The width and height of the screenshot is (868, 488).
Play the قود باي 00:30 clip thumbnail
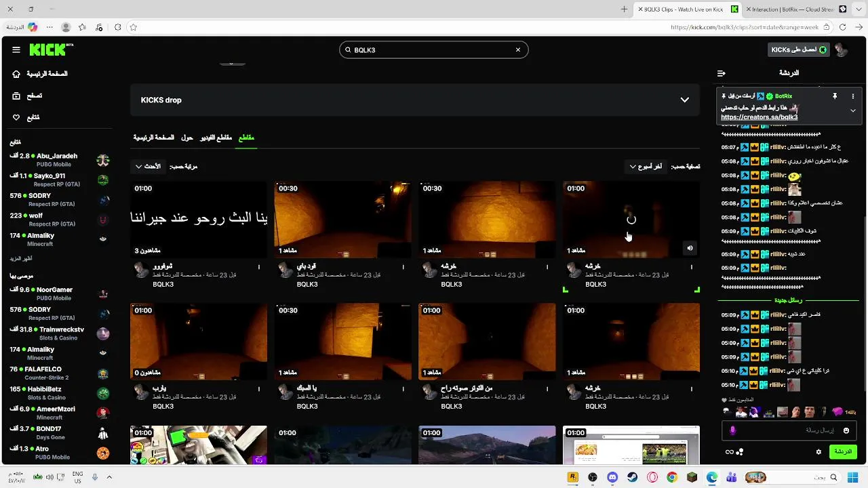[342, 220]
